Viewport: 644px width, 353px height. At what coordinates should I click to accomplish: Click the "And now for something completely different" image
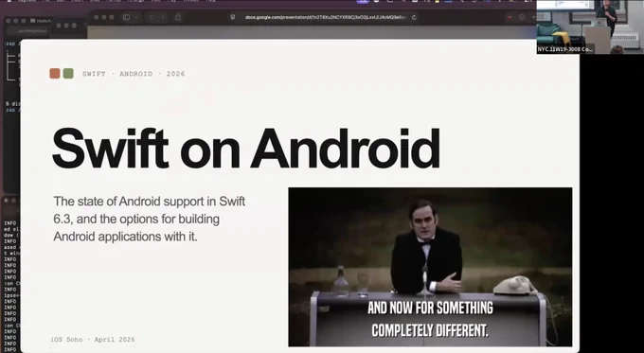tap(430, 267)
